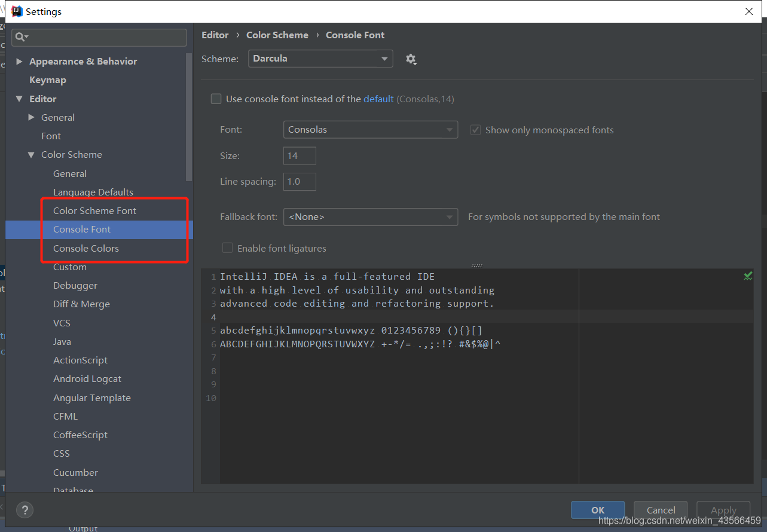This screenshot has width=767, height=532.
Task: Select Java color scheme item
Action: click(x=62, y=341)
